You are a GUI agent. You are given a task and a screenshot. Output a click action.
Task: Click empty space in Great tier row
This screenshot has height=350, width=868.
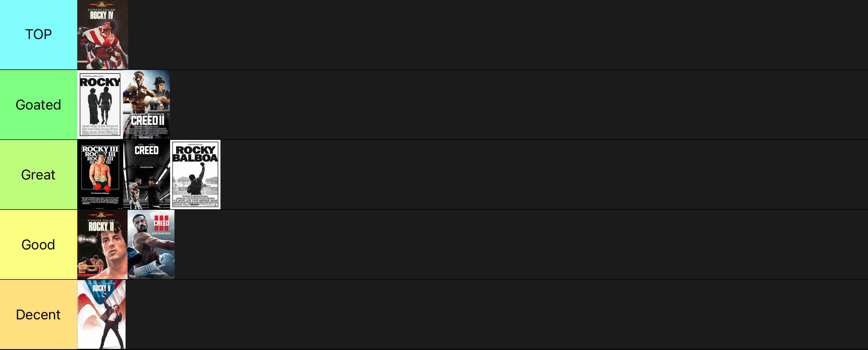tap(544, 175)
